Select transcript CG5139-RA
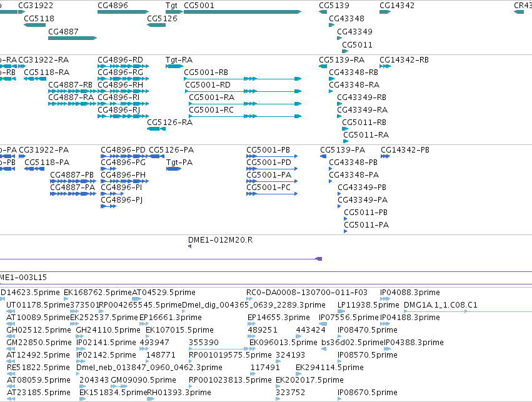The width and height of the screenshot is (532, 402). pos(342,60)
